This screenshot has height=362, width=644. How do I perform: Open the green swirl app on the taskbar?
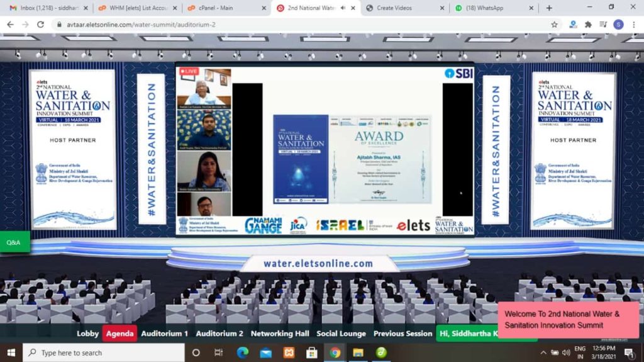click(x=381, y=353)
